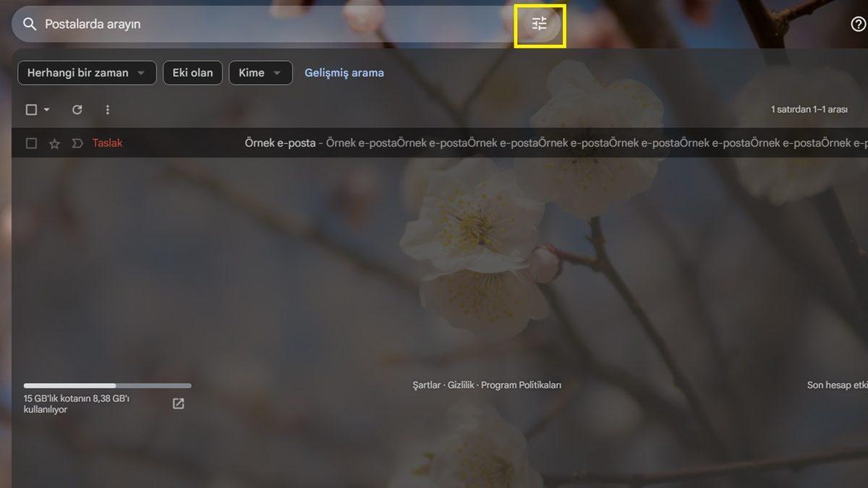Open the 'Gelişmiş arama' link

coord(344,73)
